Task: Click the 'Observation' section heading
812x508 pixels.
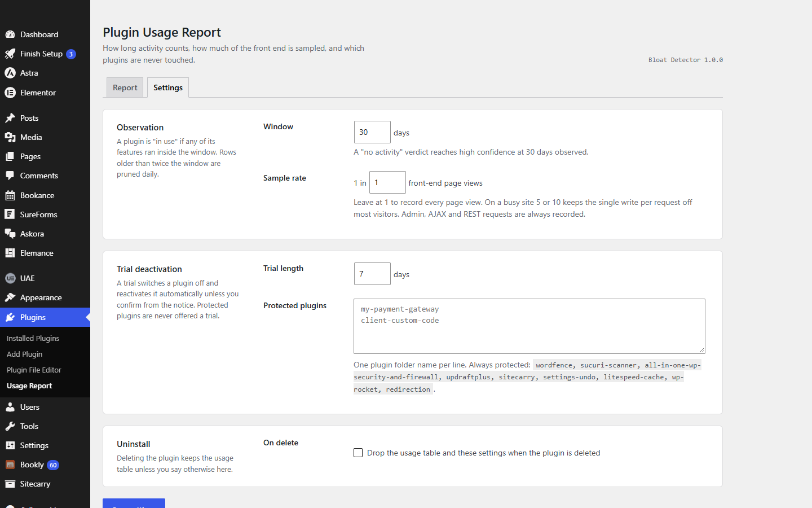Action: (x=140, y=128)
